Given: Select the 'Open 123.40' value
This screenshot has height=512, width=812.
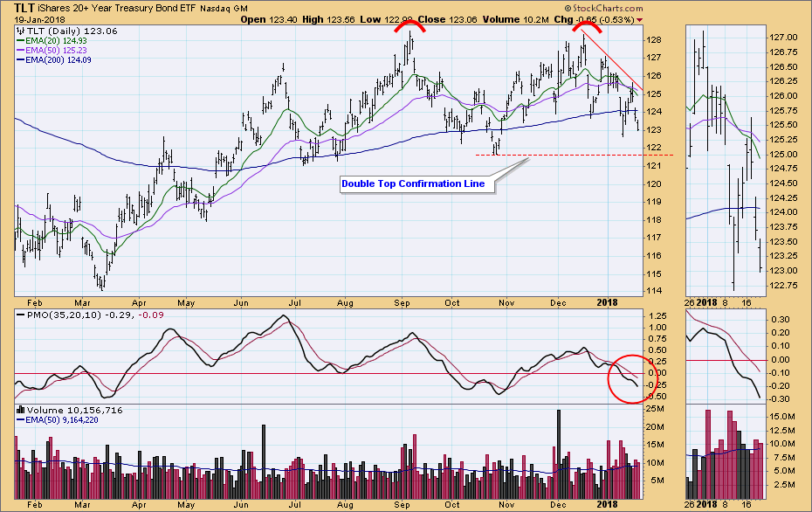Looking at the screenshot, I should [x=269, y=20].
